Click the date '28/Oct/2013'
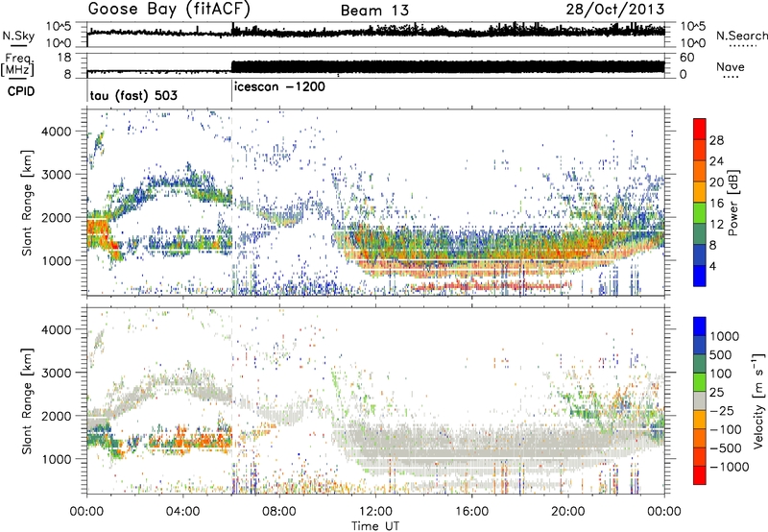 click(x=615, y=10)
